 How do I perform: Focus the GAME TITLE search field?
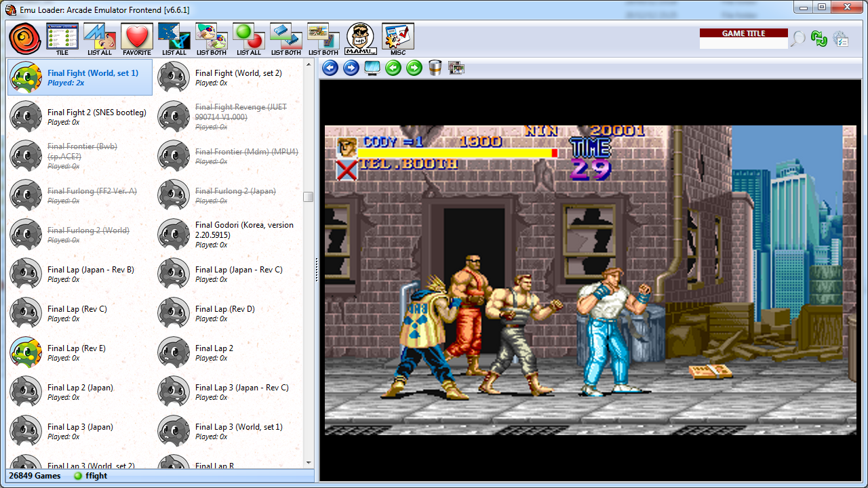coord(744,43)
